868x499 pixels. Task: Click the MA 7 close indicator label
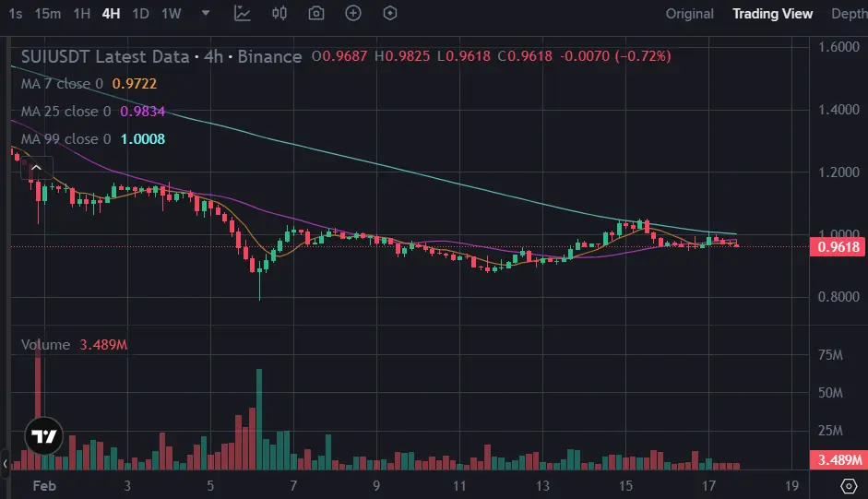pos(62,84)
